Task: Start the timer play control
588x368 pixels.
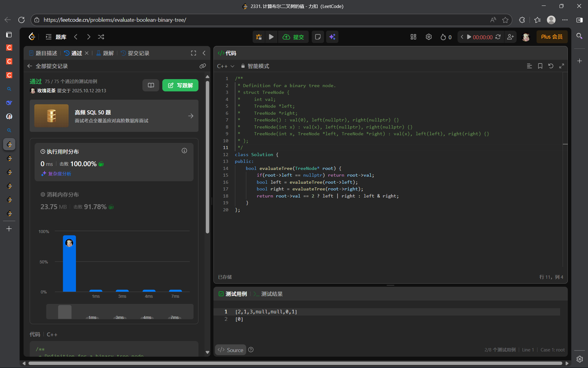Action: 469,37
